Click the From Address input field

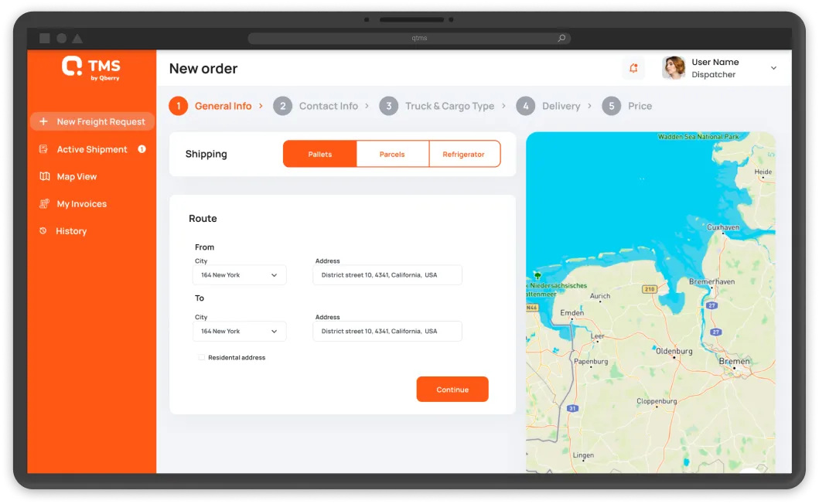tap(387, 275)
